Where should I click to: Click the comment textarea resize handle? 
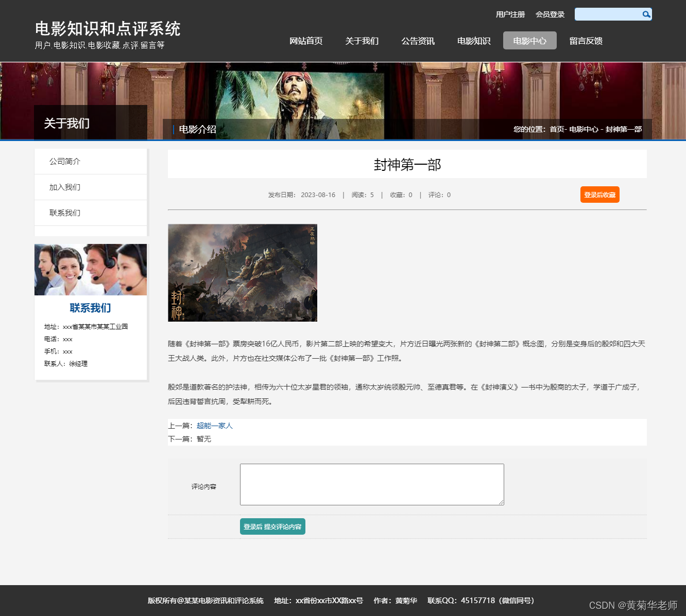(501, 502)
